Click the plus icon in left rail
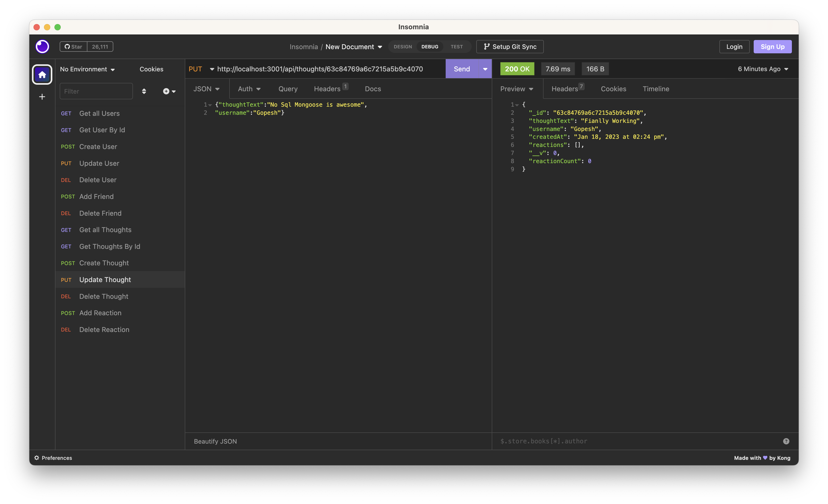828x504 pixels. [42, 97]
